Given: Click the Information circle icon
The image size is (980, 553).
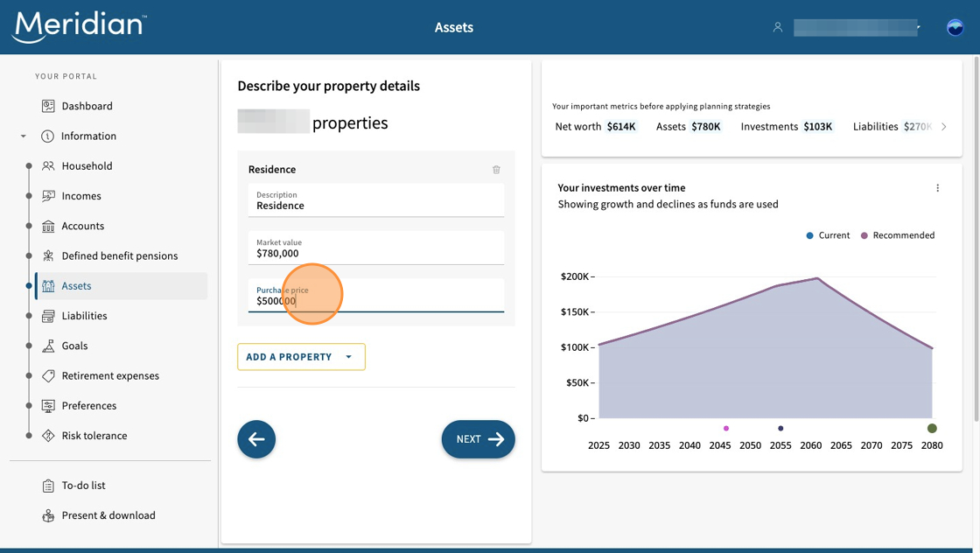Looking at the screenshot, I should 47,136.
